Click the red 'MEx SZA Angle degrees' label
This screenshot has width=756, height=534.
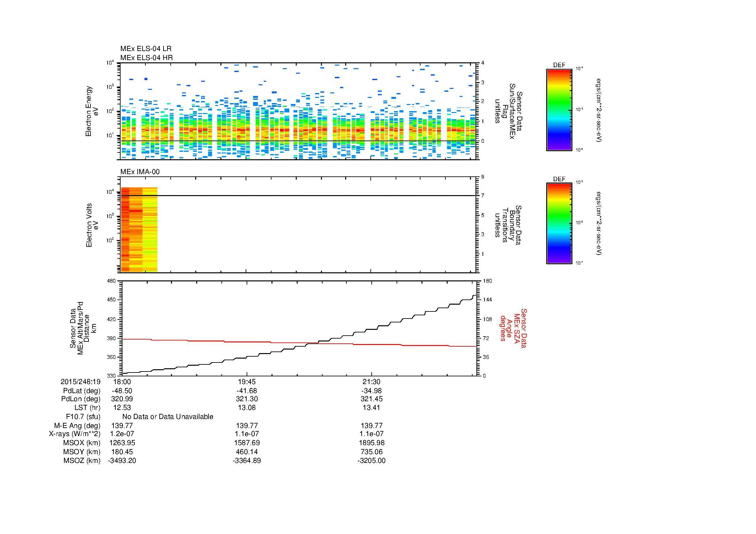click(513, 328)
